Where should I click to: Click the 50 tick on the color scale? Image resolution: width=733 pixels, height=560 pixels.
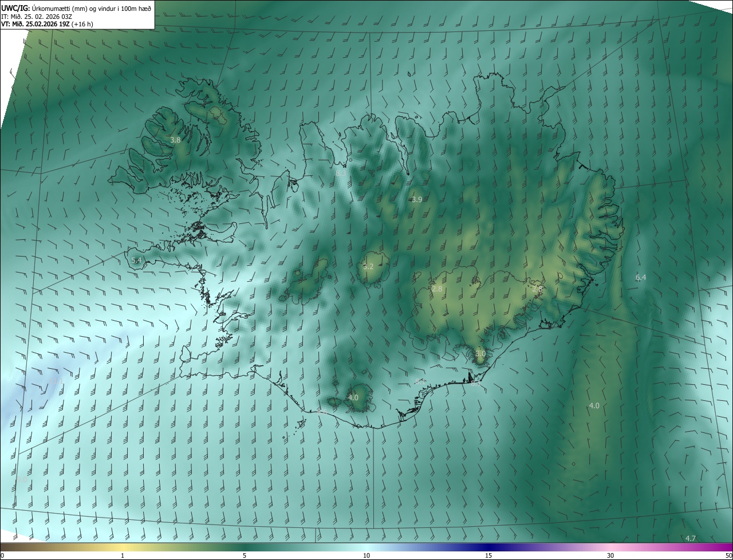click(728, 555)
